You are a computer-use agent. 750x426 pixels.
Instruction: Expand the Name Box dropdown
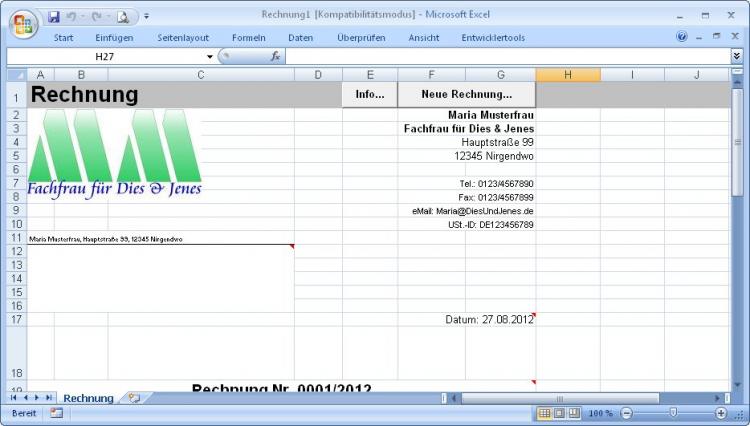(x=210, y=57)
